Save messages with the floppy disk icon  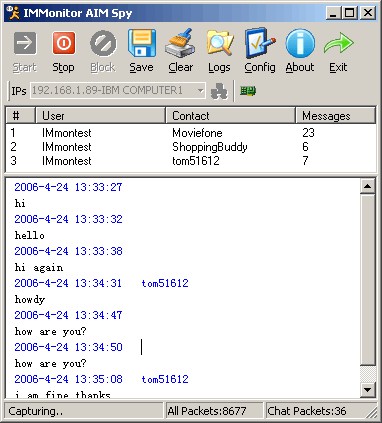[142, 43]
